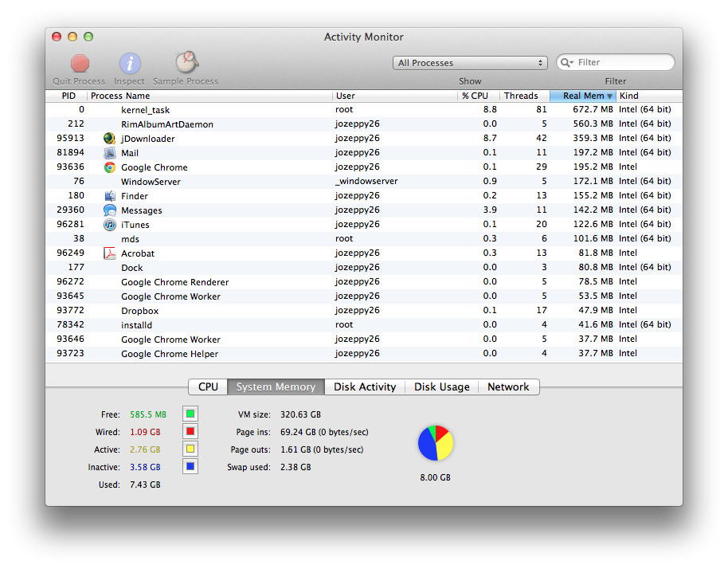
Task: Sort by the % CPU column header
Action: pos(478,96)
